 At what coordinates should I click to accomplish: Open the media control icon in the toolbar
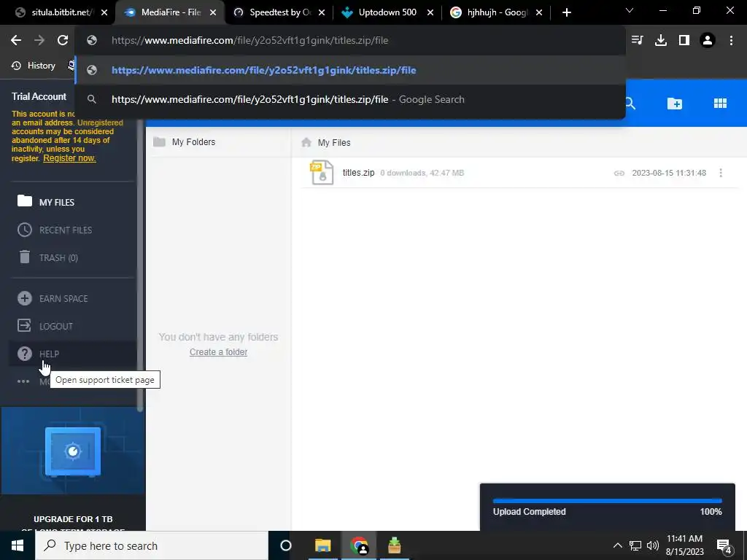point(637,41)
